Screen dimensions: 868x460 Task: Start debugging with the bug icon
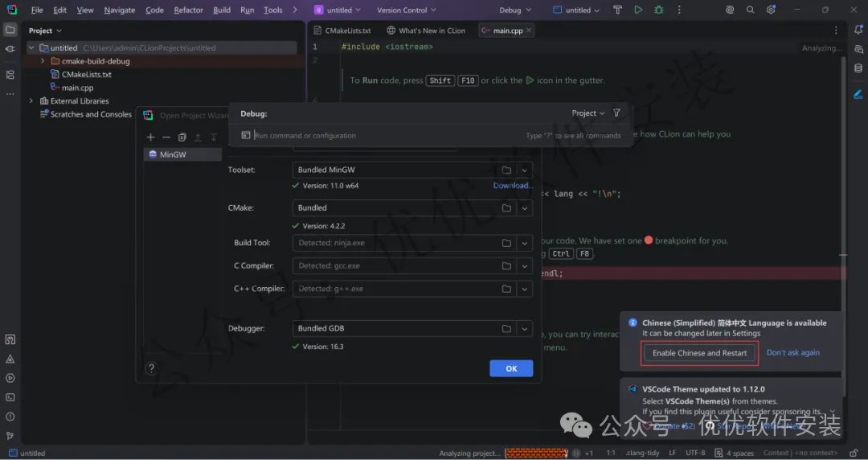point(659,10)
